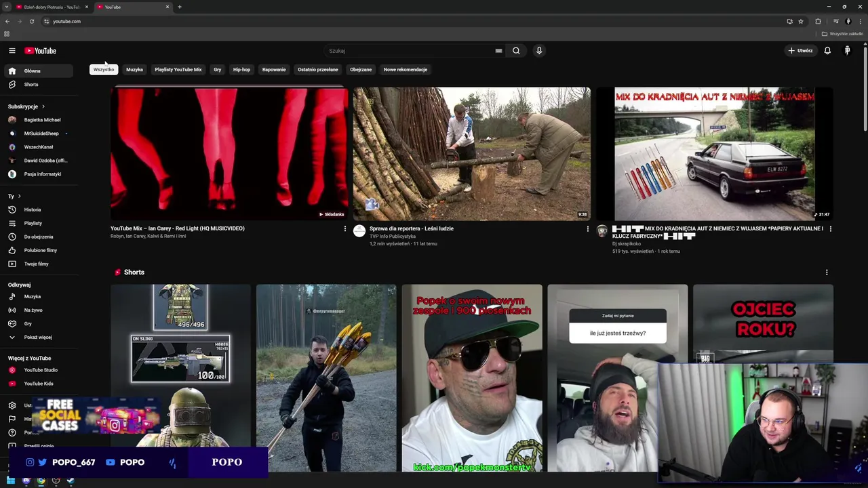Reload the page
Screen dimensions: 868x488
(x=32, y=21)
